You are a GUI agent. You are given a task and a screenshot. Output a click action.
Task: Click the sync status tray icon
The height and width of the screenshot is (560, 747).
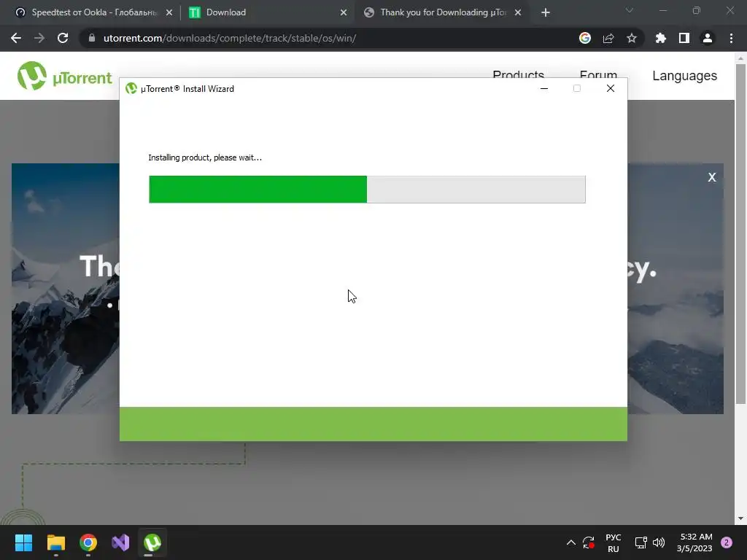tap(589, 542)
